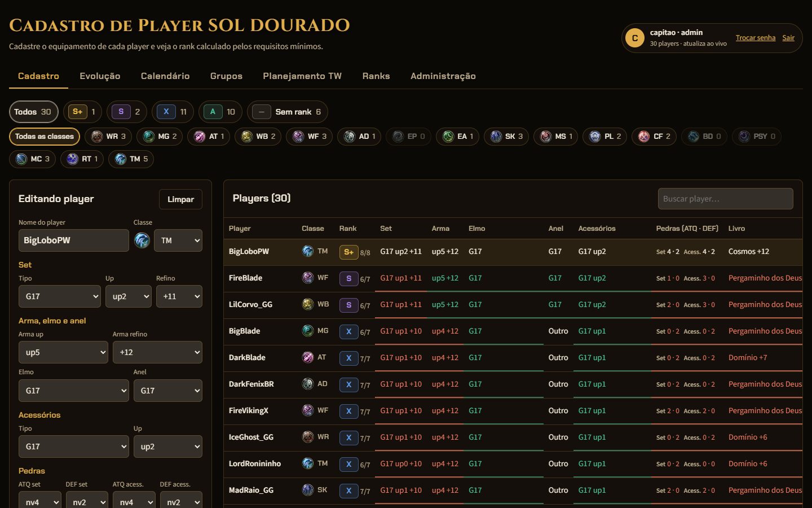Image resolution: width=812 pixels, height=508 pixels.
Task: Open the Set Refino dropdown showing +11
Action: [x=179, y=296]
